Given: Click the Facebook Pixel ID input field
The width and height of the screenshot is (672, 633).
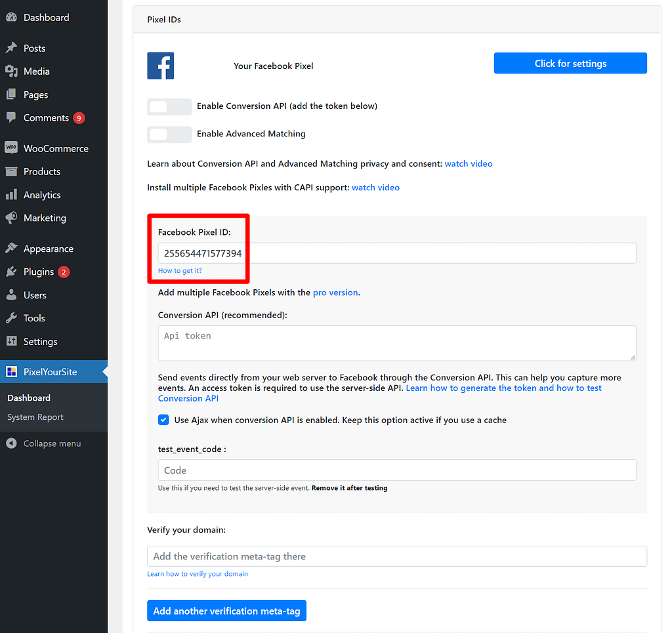Looking at the screenshot, I should click(x=397, y=253).
